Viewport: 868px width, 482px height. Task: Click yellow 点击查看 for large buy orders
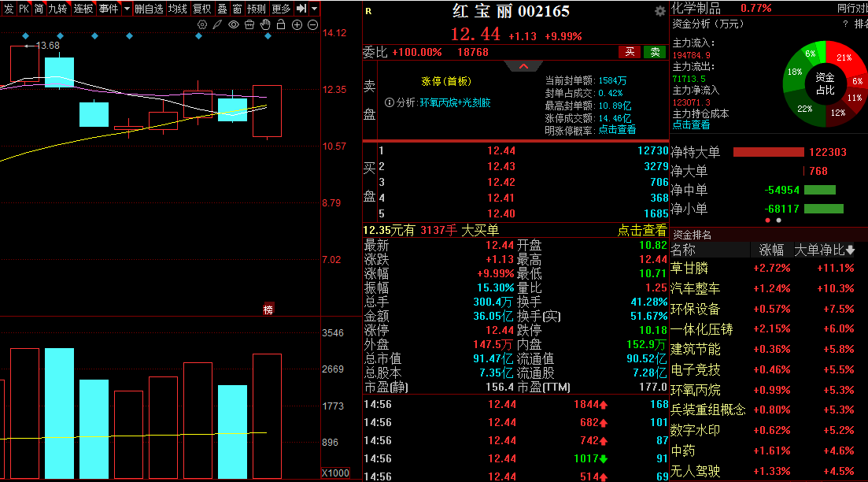coord(642,231)
